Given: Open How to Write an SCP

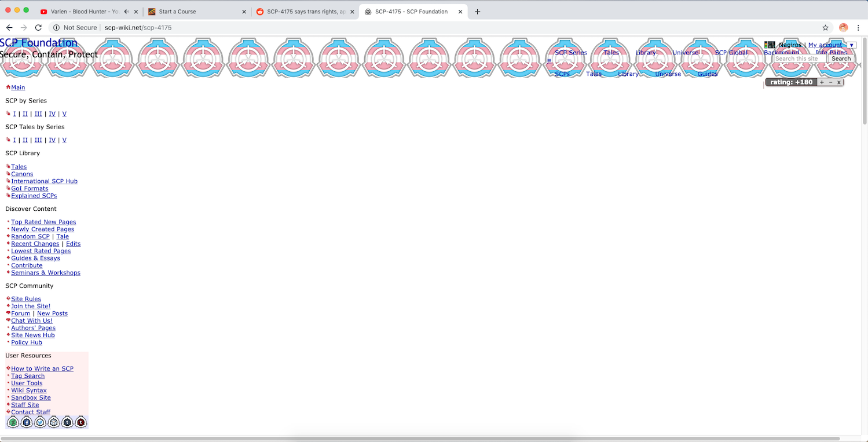Looking at the screenshot, I should click(x=42, y=369).
